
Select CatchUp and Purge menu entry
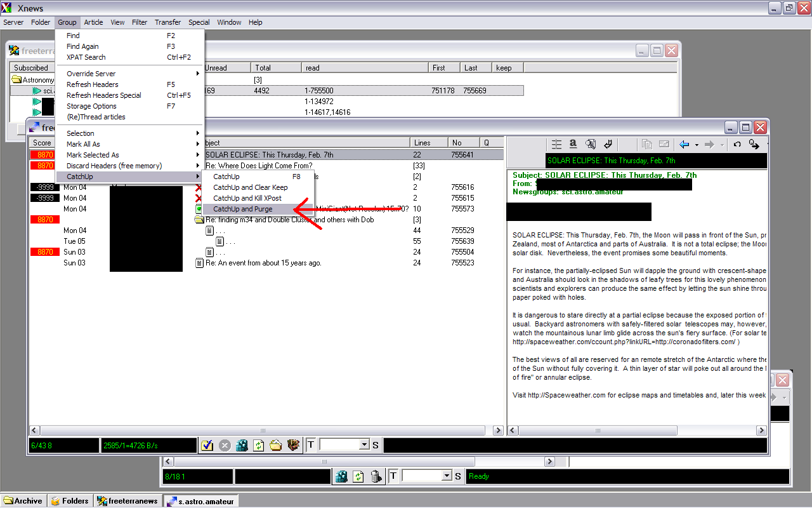pos(243,209)
